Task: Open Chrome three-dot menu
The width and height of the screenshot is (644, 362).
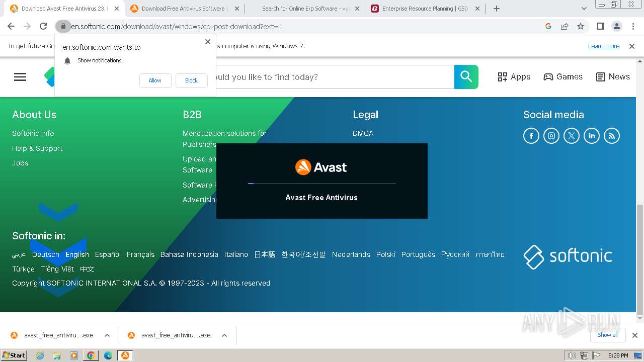Action: coord(633,26)
